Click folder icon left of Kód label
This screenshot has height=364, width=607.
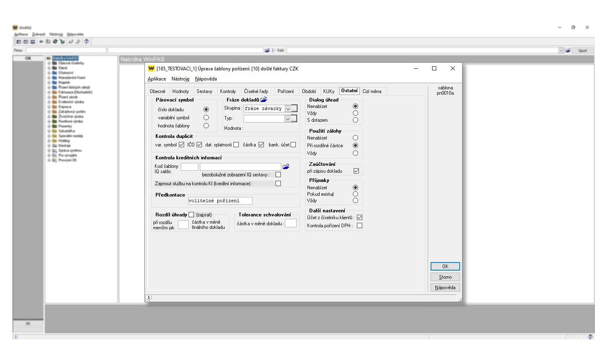[x=267, y=51]
